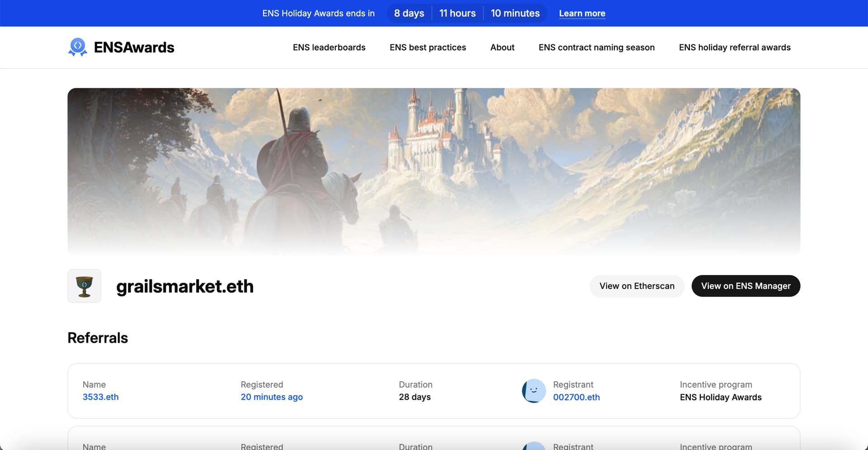Open the 002700.eth registrant profile
The image size is (868, 450).
[576, 397]
